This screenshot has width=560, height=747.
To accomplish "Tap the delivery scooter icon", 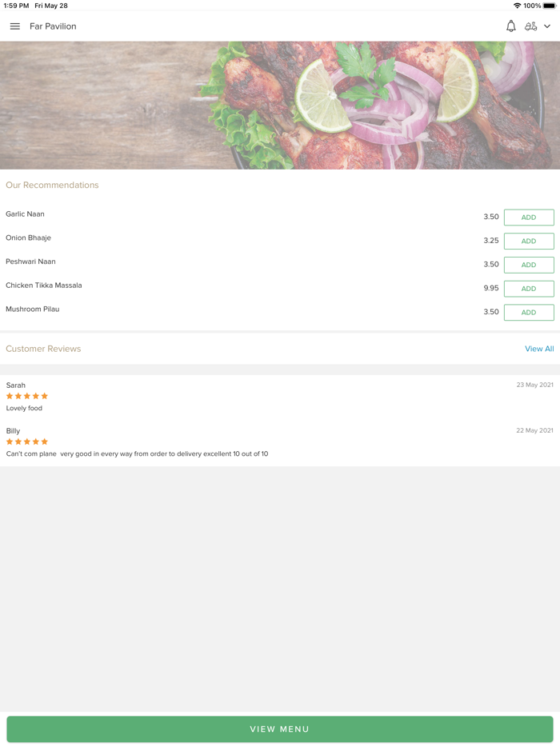I will pyautogui.click(x=530, y=26).
